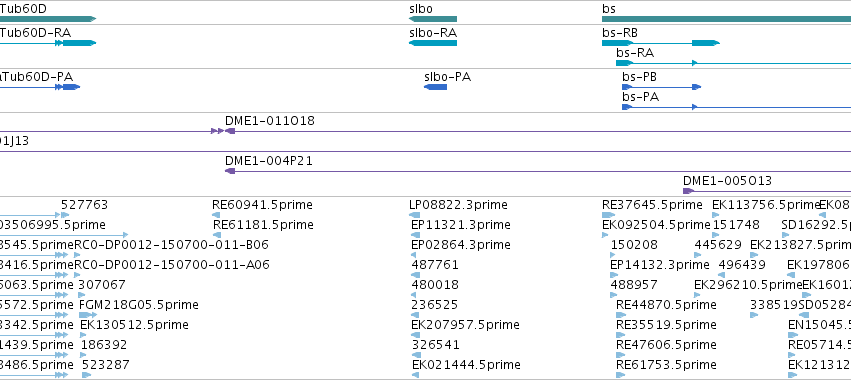The height and width of the screenshot is (380, 851).
Task: Click the slbo-RA transcript glyph
Action: (433, 43)
